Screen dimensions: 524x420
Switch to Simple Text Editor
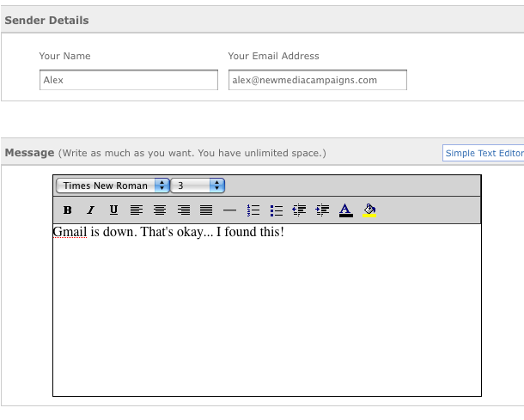pyautogui.click(x=484, y=153)
